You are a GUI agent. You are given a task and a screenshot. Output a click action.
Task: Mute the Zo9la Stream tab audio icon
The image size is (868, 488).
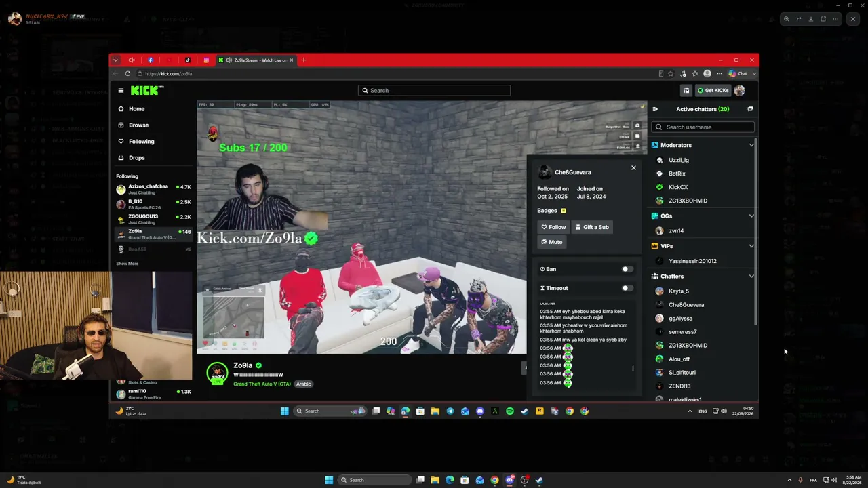229,60
